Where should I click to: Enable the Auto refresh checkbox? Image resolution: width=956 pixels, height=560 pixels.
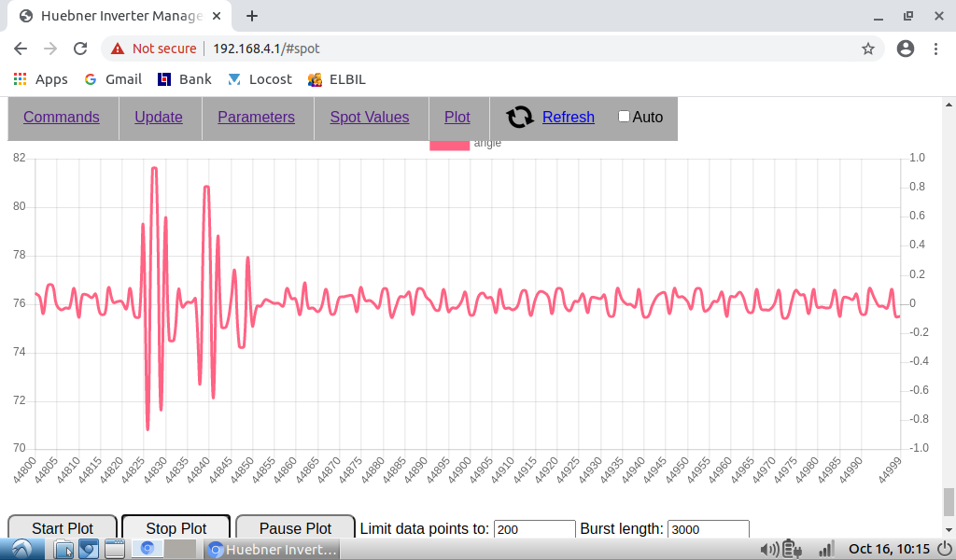[624, 117]
